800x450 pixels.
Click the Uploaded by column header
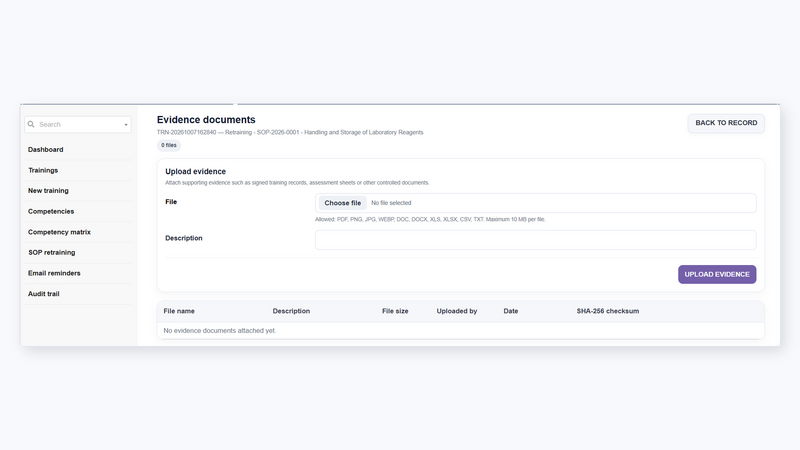(x=457, y=311)
